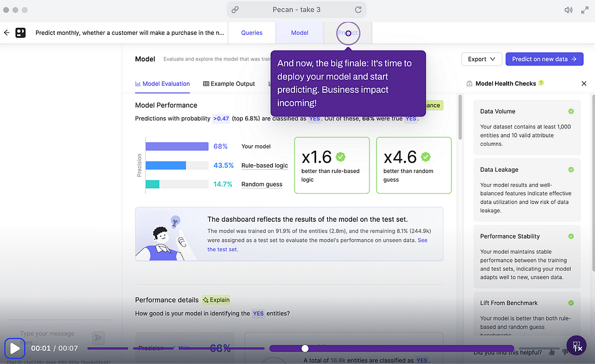Screen dimensions: 595x364
Task: Switch to Example Output tab
Action: click(229, 84)
